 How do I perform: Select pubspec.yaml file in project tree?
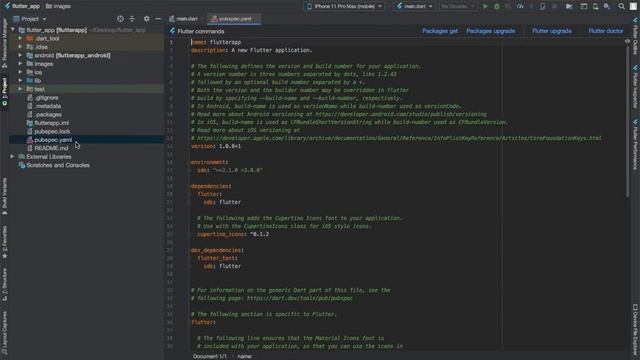click(53, 140)
